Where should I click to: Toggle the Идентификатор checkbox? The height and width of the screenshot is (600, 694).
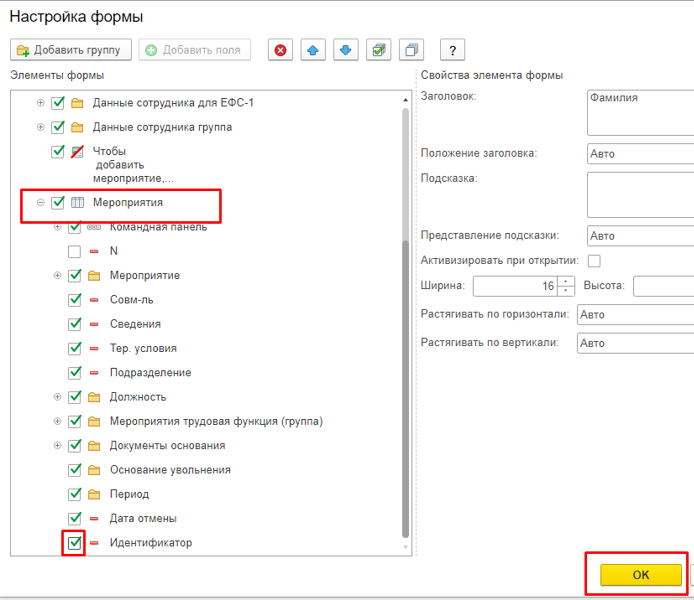point(74,542)
